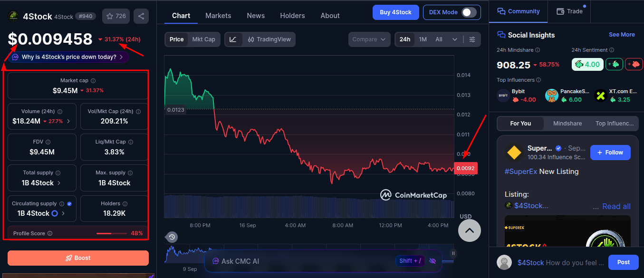Toggle DEX Mode switch
Screen dimensions: 644x278
tap(469, 12)
